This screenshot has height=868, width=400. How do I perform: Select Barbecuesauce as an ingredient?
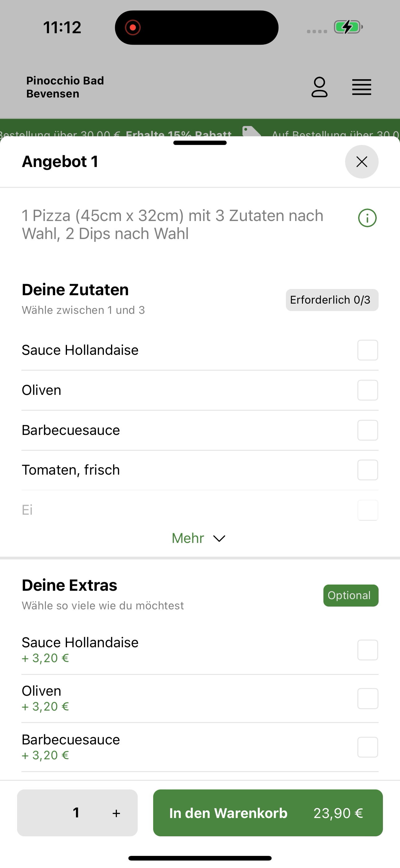[367, 430]
